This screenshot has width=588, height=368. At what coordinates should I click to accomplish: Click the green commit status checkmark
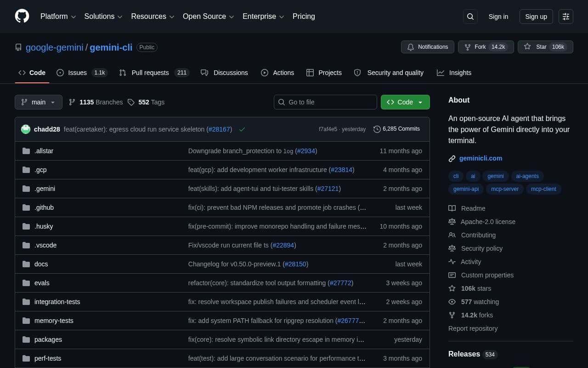(242, 129)
